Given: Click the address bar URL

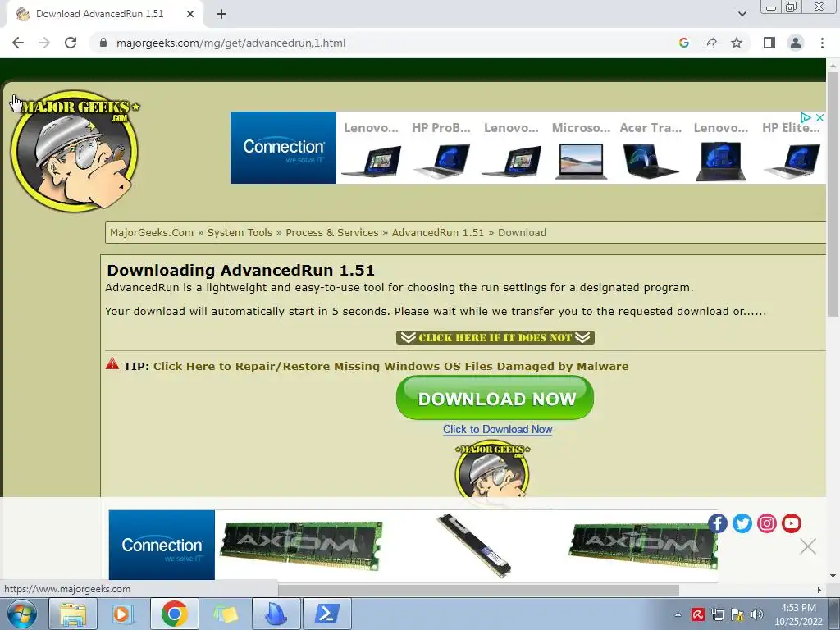Looking at the screenshot, I should pos(231,43).
